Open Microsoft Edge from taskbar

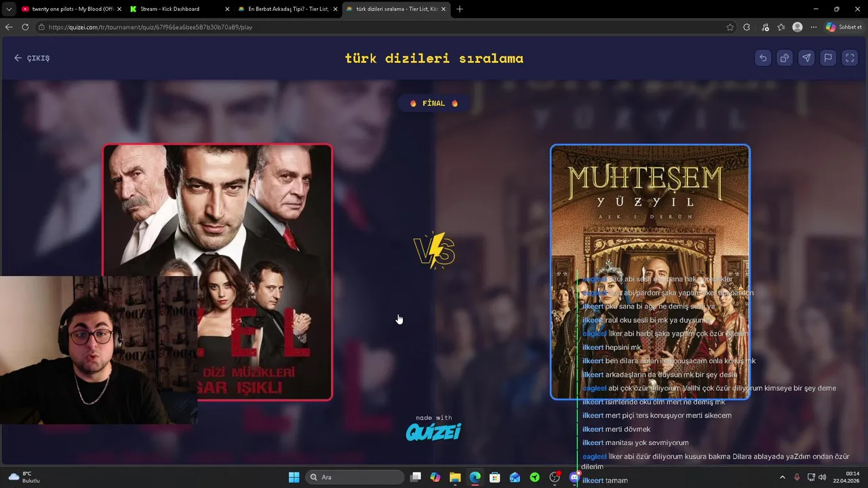pos(475,477)
